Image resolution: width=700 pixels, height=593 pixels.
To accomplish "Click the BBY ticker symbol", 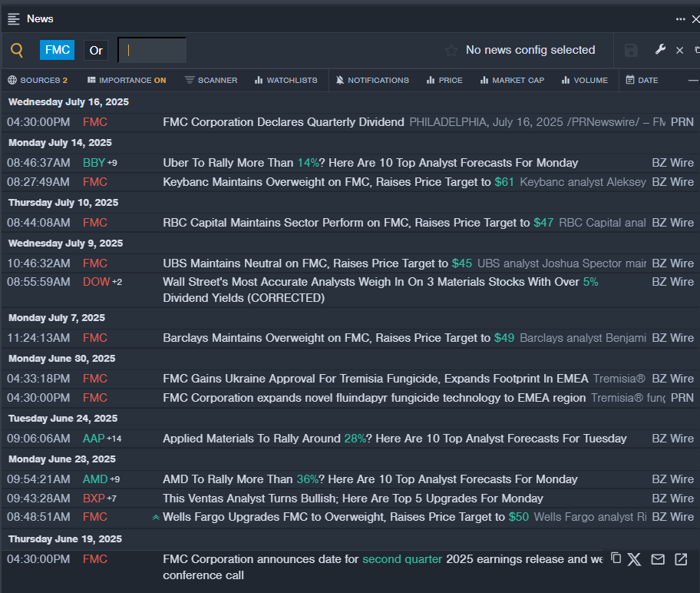I will click(94, 163).
